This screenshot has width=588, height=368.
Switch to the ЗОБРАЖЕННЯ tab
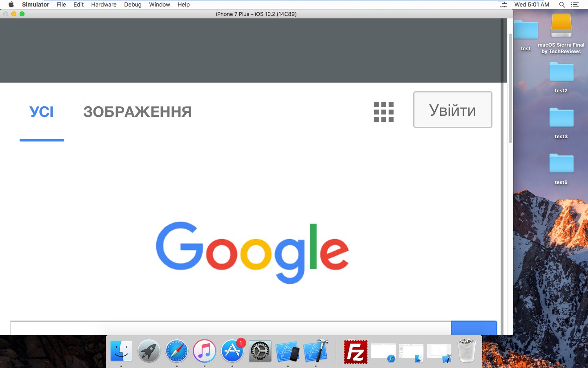137,112
